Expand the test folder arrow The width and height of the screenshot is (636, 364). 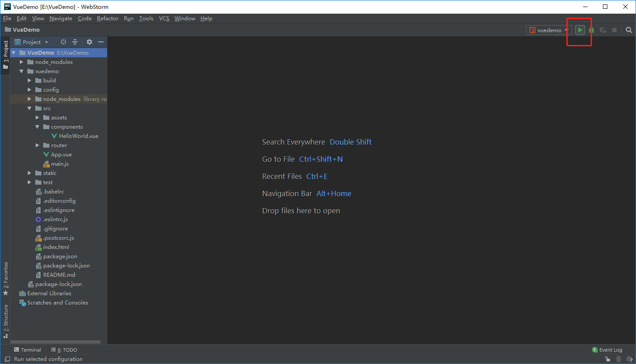30,182
